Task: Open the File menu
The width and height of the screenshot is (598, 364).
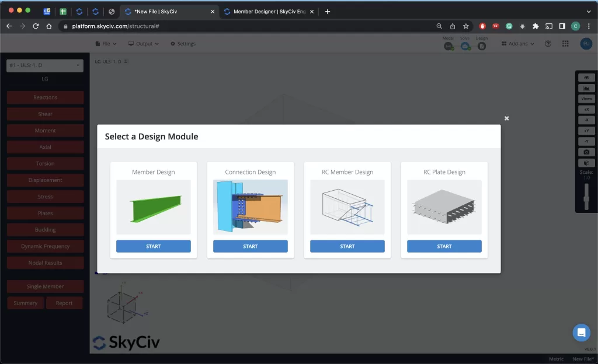Action: coord(106,44)
